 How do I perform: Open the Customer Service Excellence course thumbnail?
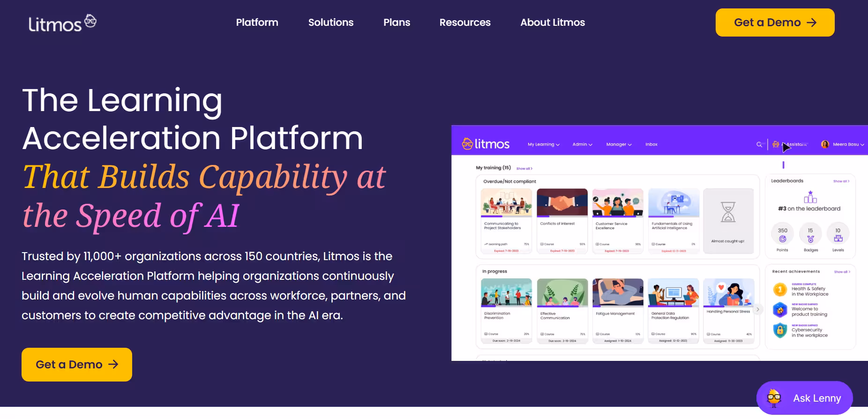click(618, 202)
